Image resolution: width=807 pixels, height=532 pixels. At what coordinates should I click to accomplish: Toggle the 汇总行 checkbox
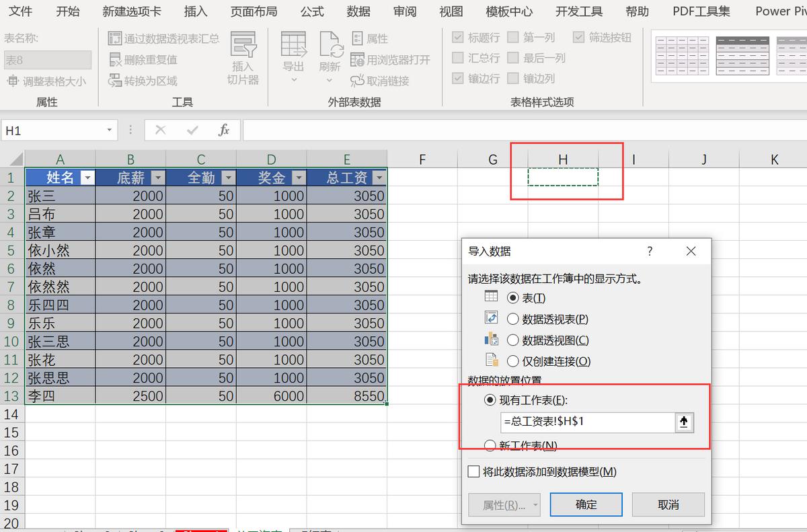point(457,58)
